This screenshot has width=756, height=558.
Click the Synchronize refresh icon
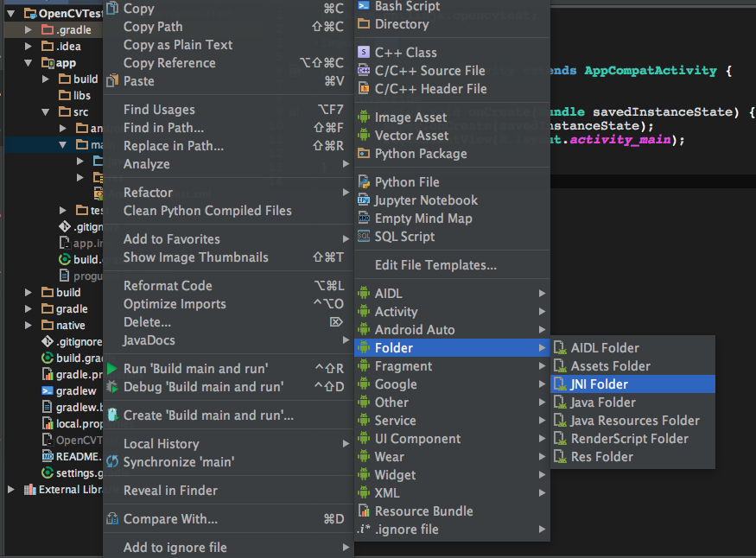[x=112, y=461]
